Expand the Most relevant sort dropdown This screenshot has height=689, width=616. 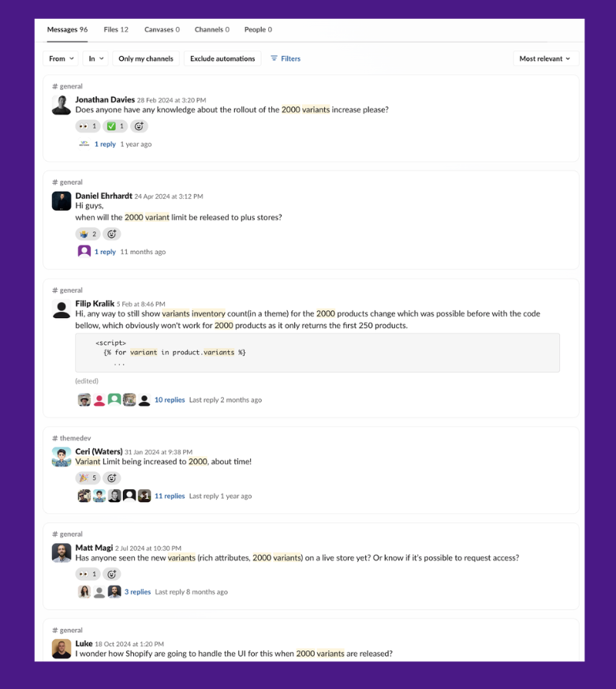pos(546,58)
